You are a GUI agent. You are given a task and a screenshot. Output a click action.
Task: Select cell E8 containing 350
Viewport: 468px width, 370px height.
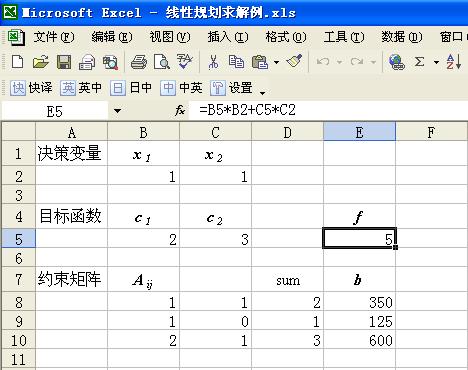pyautogui.click(x=359, y=303)
